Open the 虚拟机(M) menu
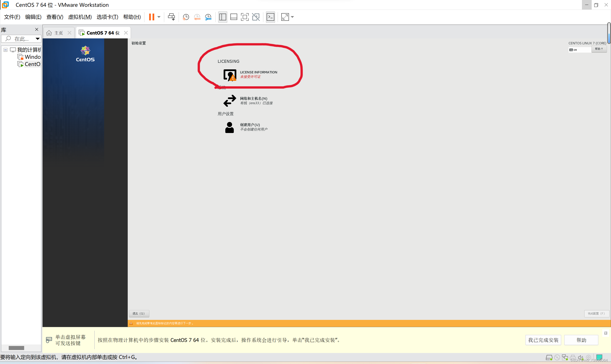 pyautogui.click(x=80, y=17)
